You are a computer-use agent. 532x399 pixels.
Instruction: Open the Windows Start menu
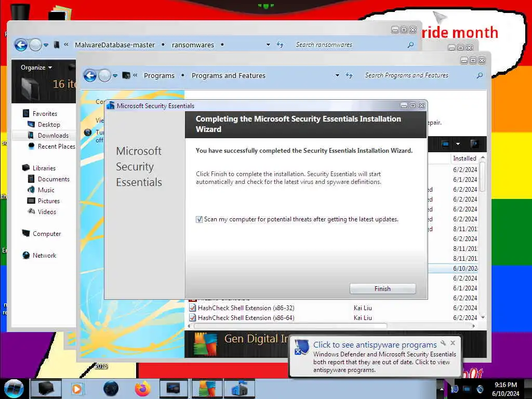pyautogui.click(x=14, y=389)
